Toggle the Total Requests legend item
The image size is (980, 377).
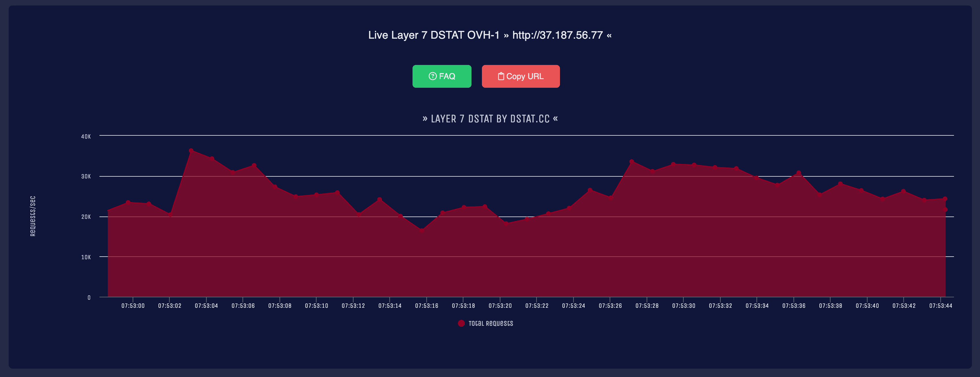pos(490,323)
